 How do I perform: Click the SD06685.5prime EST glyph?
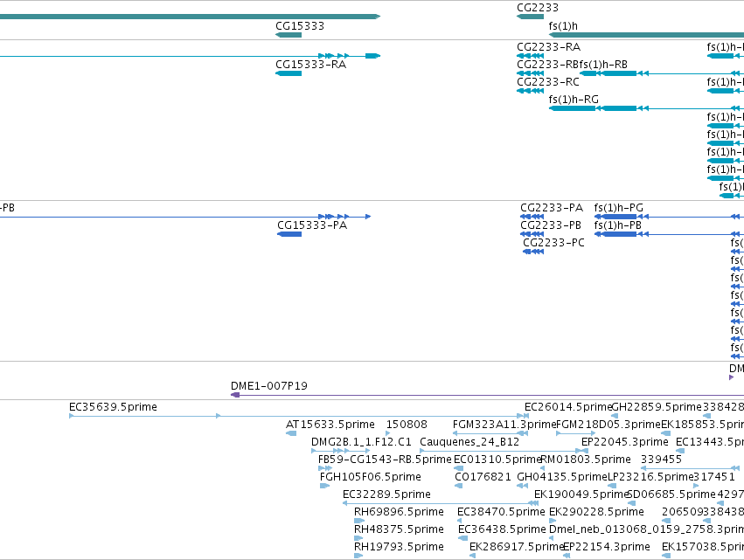631,503
